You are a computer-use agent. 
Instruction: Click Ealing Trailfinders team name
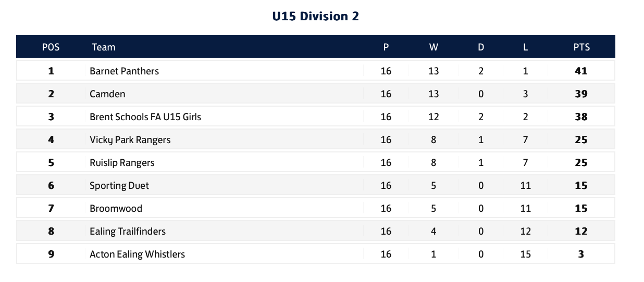127,231
